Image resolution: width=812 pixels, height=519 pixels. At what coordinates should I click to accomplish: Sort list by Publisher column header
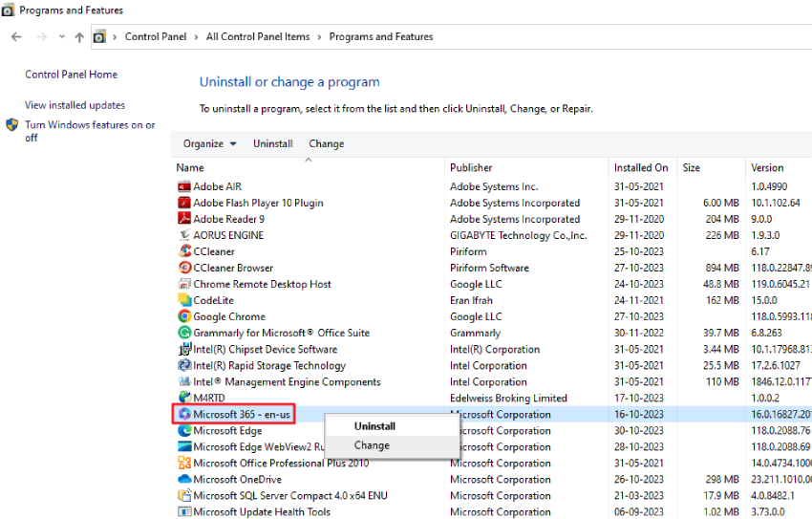471,167
